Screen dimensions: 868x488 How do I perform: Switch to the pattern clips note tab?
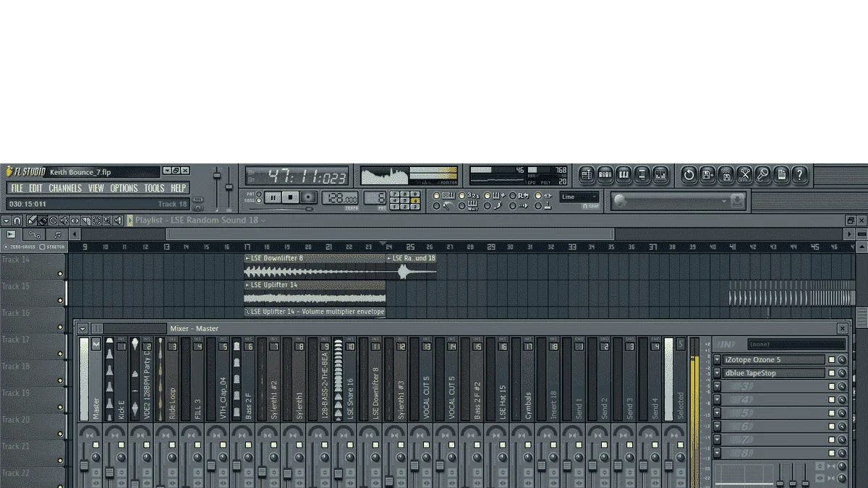point(57,234)
